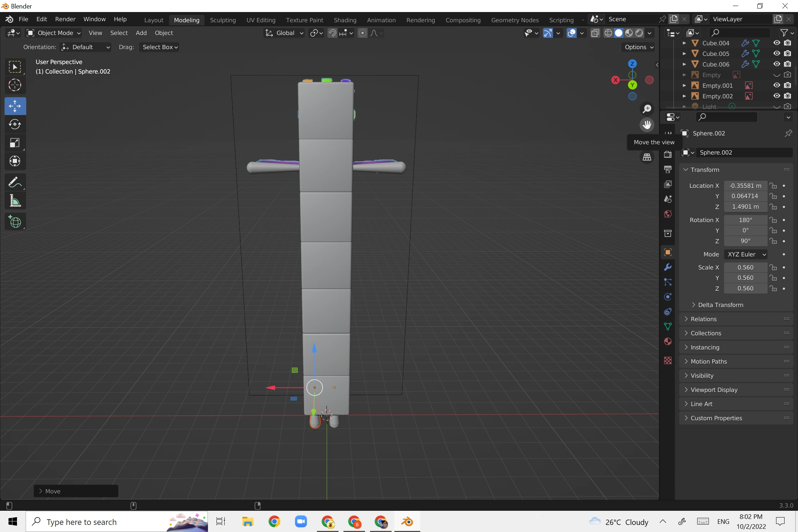Open the Modifier Properties wrench tab
The width and height of the screenshot is (798, 532).
tap(667, 267)
